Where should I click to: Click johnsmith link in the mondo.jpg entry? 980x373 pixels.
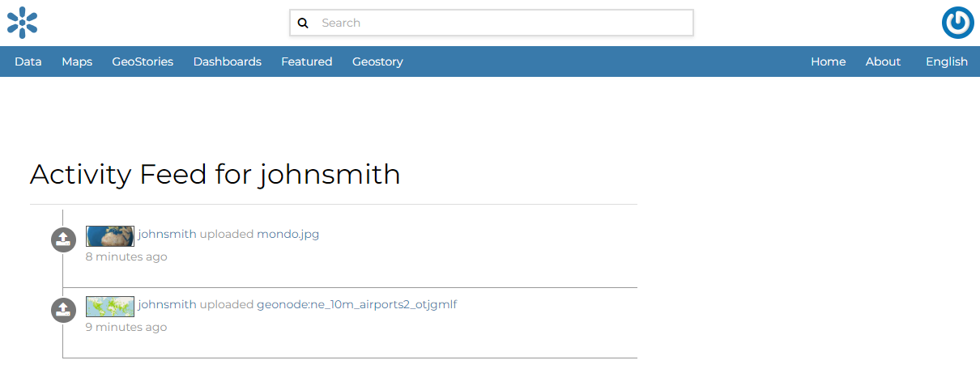coord(167,234)
